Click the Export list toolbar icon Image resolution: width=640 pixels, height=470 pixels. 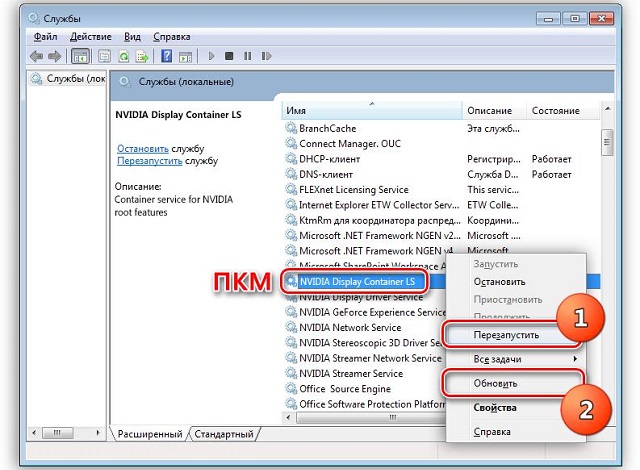point(142,56)
